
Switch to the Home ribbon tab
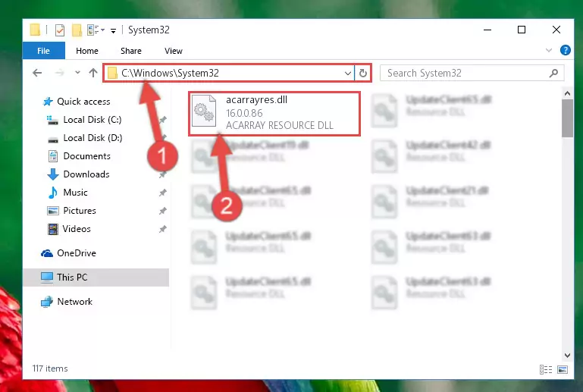pyautogui.click(x=87, y=51)
